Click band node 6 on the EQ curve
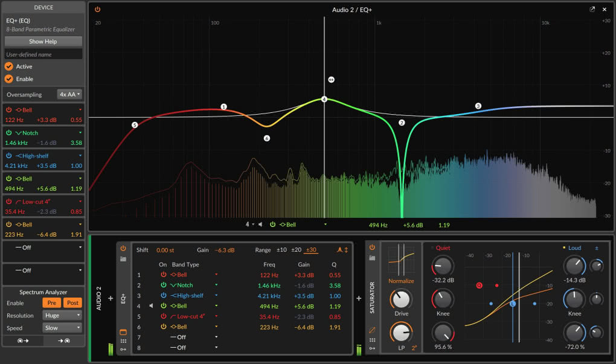 [x=267, y=138]
